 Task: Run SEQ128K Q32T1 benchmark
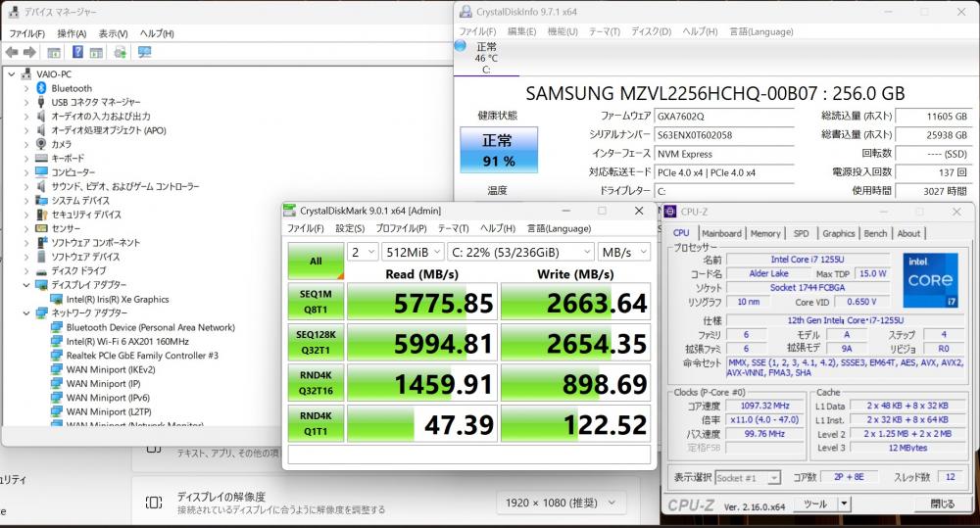(316, 342)
